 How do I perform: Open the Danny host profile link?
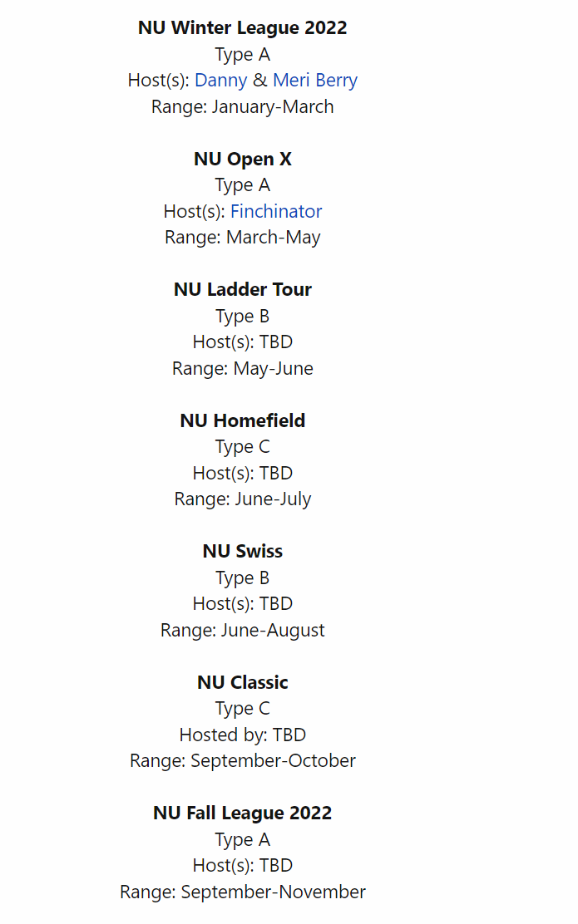(x=220, y=81)
